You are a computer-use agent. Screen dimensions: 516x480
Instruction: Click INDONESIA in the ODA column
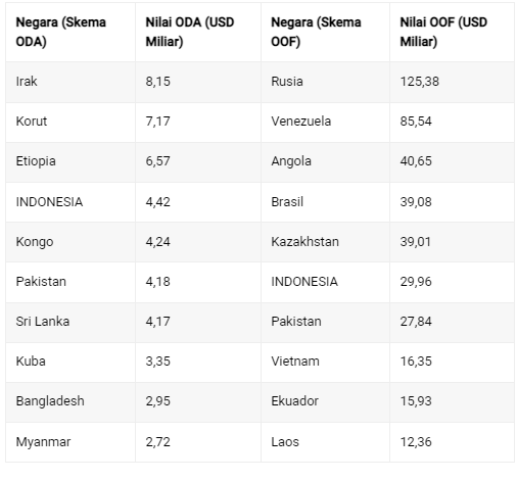tap(49, 202)
